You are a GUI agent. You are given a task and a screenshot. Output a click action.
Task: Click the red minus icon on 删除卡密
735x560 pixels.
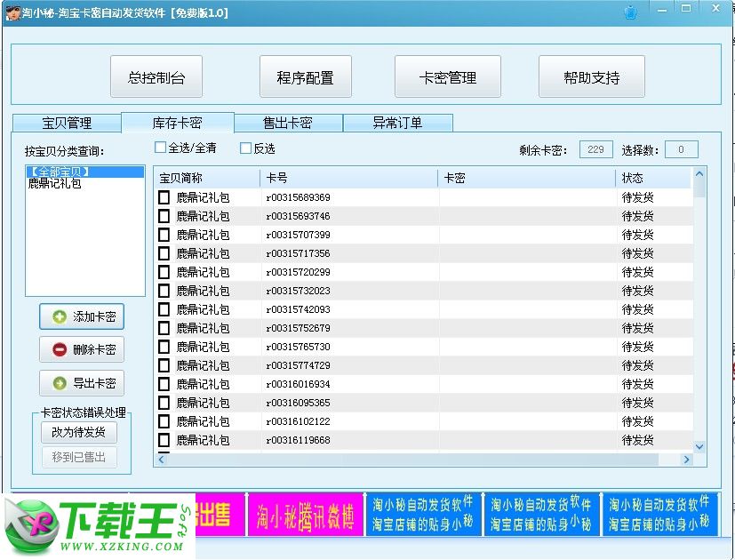coord(60,349)
